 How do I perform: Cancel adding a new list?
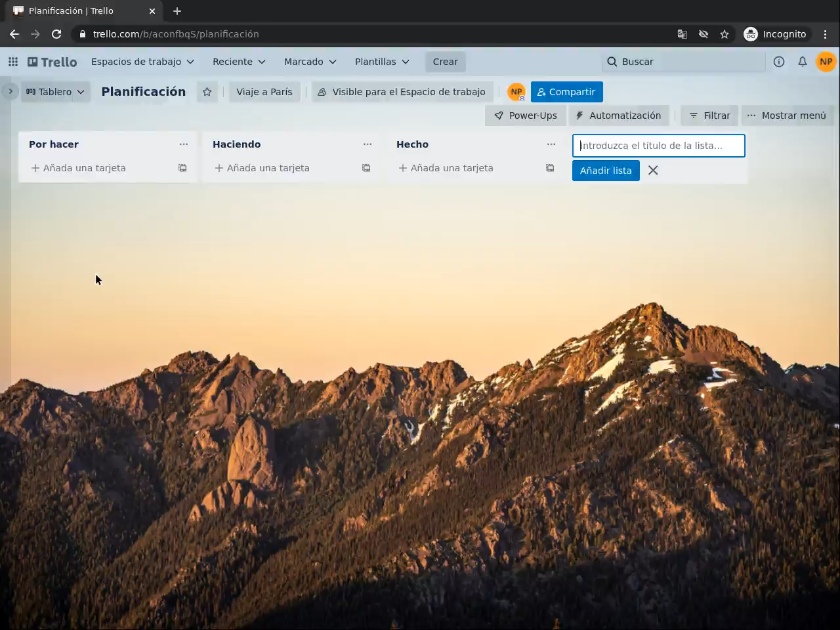pos(653,171)
